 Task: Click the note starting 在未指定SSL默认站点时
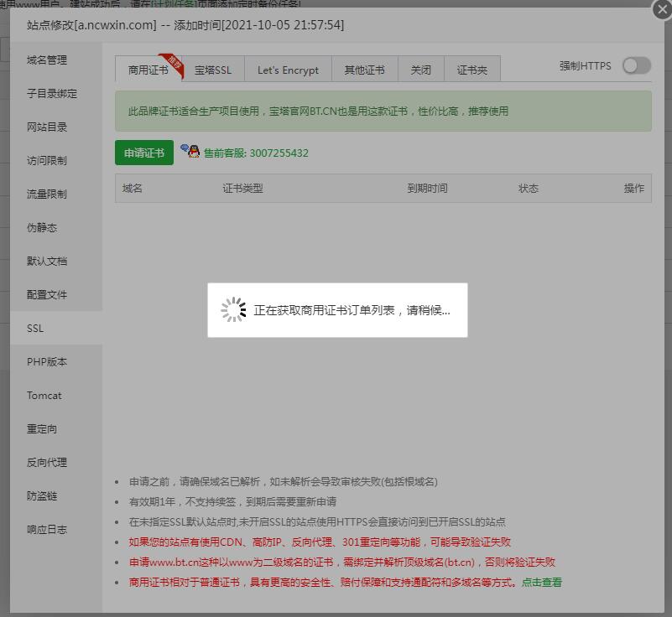click(317, 522)
